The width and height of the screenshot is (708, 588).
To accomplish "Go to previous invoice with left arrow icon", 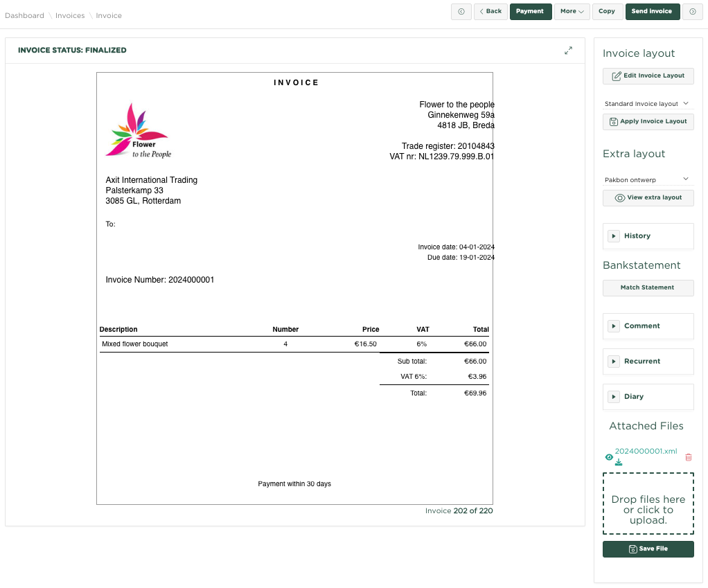I will click(461, 11).
